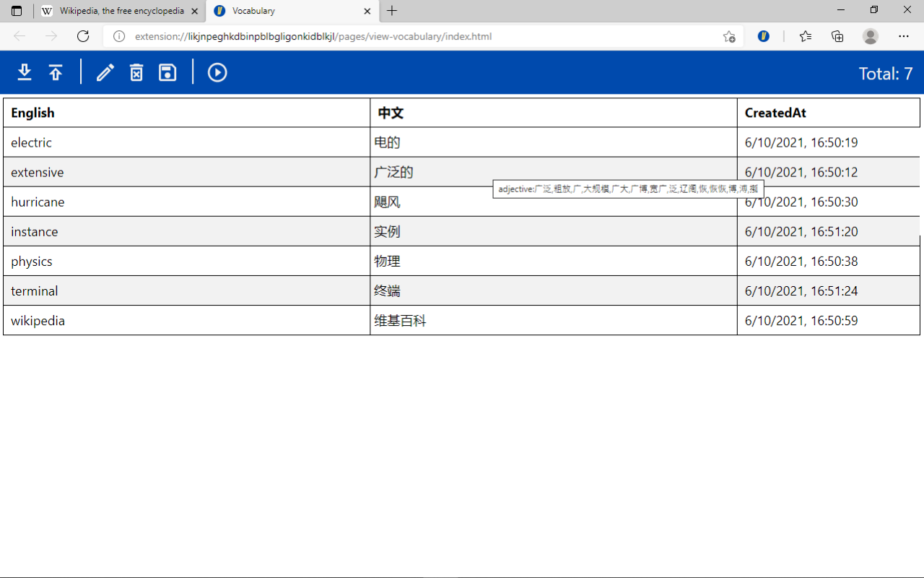Viewport: 924px width, 578px height.
Task: Click the upload vocabulary icon
Action: 56,72
